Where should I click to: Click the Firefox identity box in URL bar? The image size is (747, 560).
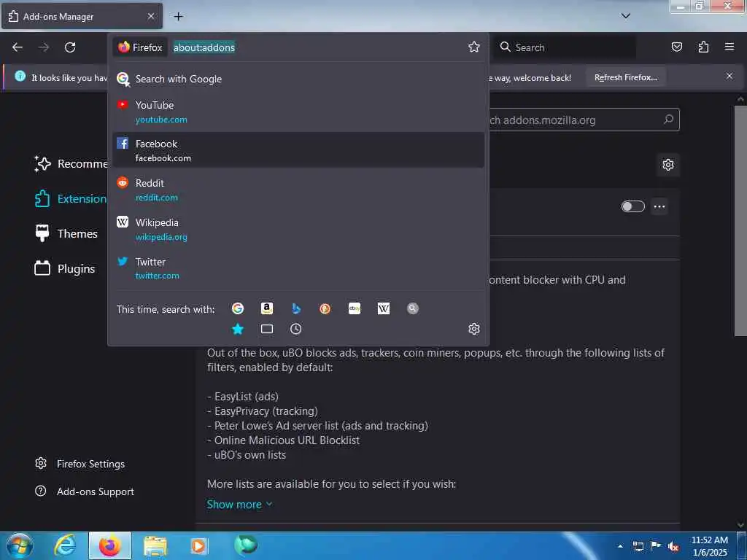(x=141, y=47)
